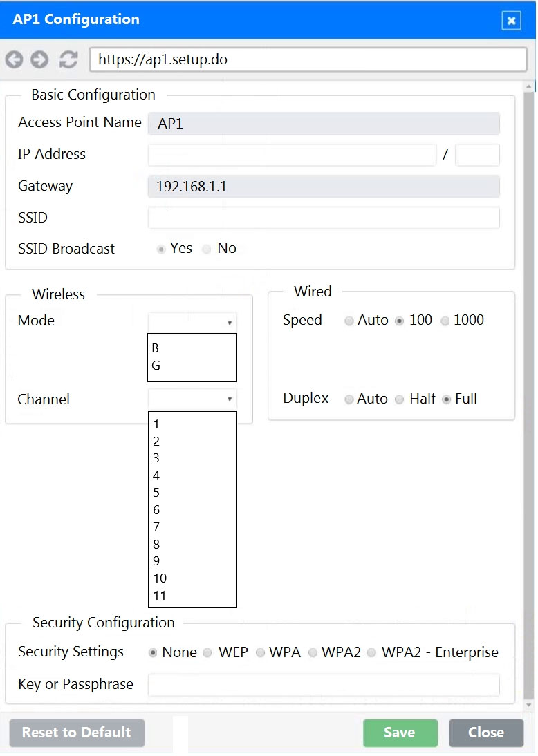538x756 pixels.
Task: Open the wireless Channel dropdown
Action: [192, 399]
